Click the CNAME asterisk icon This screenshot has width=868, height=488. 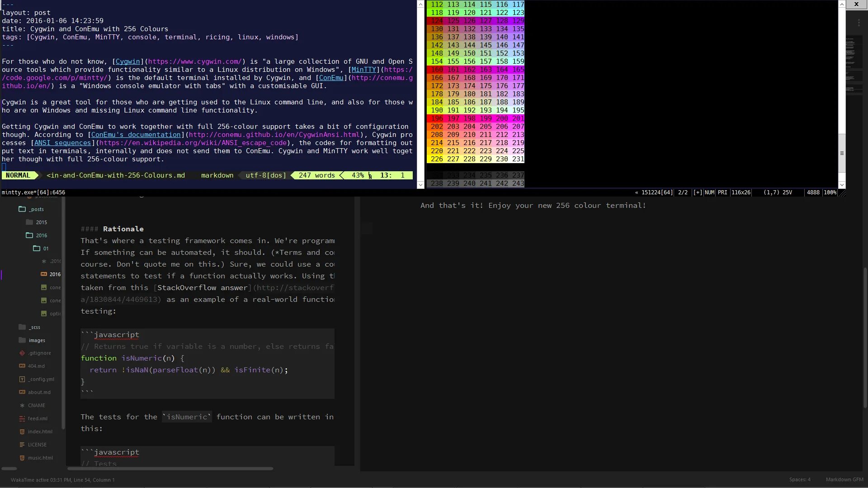pos(22,405)
